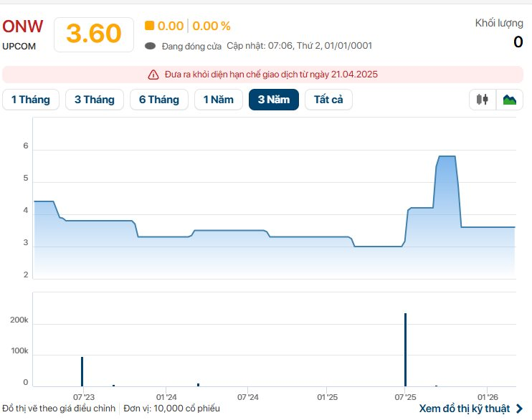Click the price peak plateau near 5.8

(x=447, y=156)
